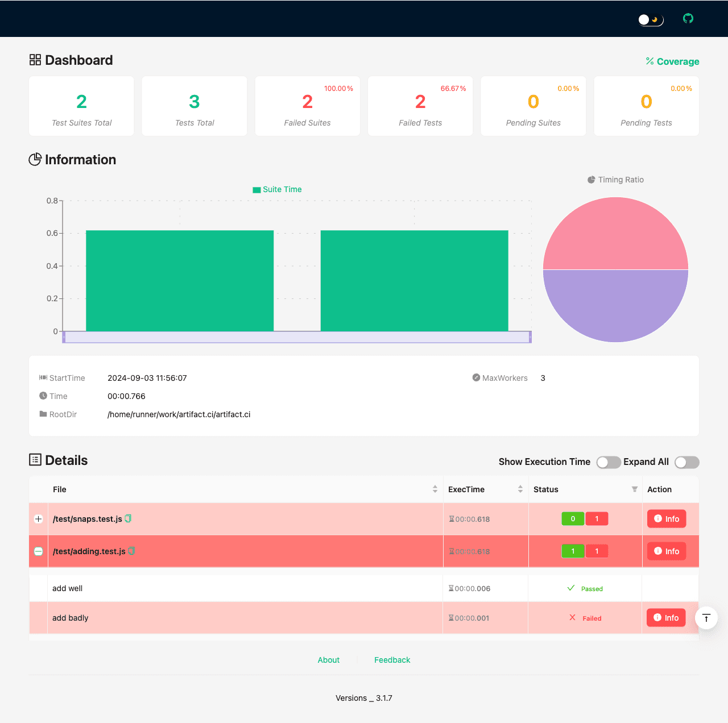The image size is (728, 723).
Task: Open the Feedback footer link
Action: (x=392, y=660)
